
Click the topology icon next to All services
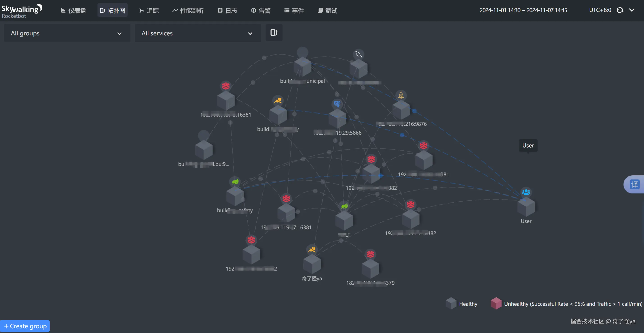click(x=274, y=32)
